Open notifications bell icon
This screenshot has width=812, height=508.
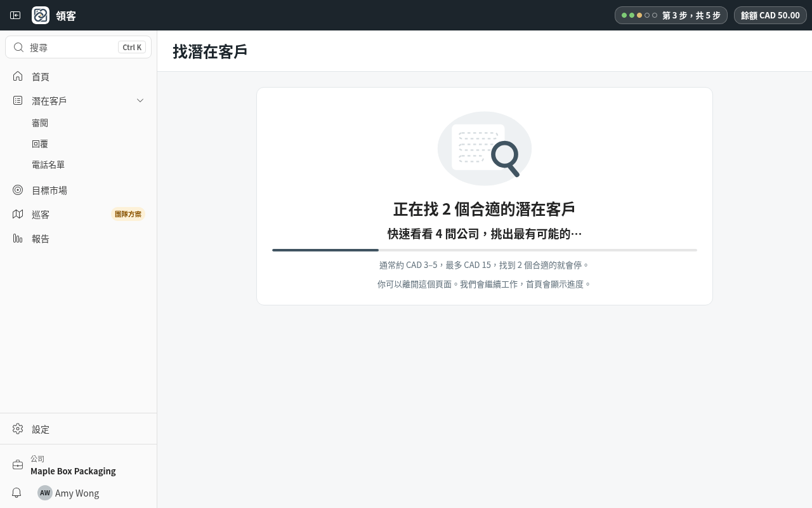pyautogui.click(x=16, y=493)
